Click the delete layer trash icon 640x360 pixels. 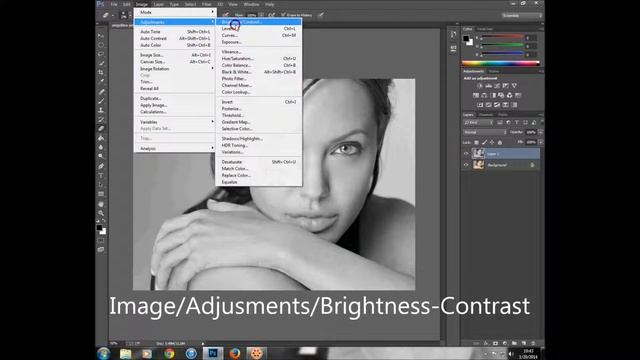point(533,343)
